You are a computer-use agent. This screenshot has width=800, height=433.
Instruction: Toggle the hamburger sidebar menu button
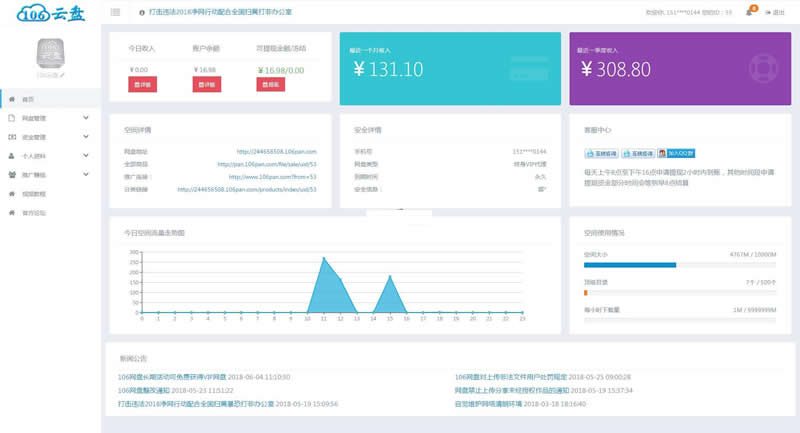point(116,12)
